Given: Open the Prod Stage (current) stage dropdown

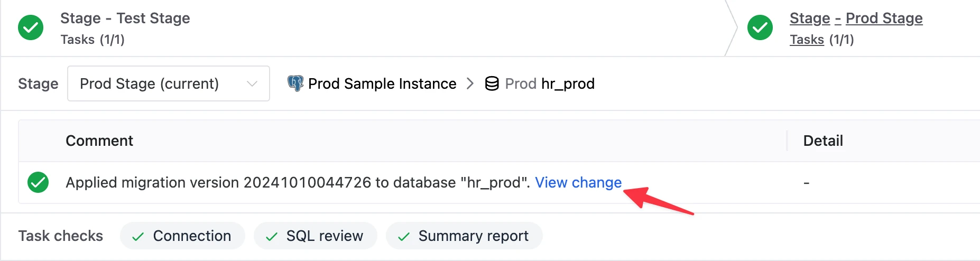Looking at the screenshot, I should coord(169,83).
